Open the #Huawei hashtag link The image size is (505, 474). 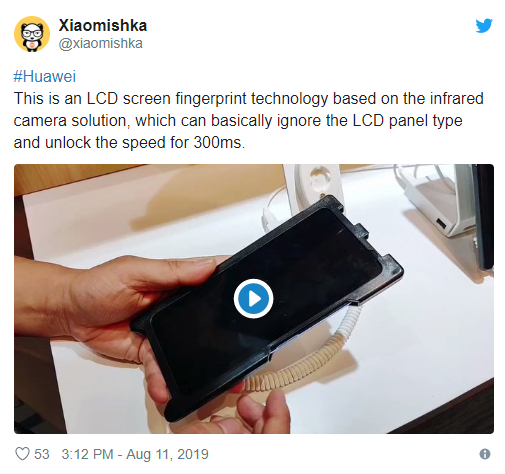click(45, 76)
